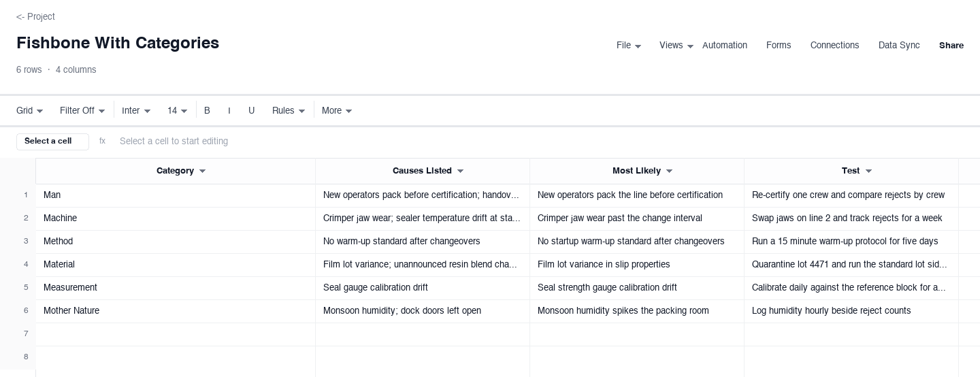Open the Causes Listed column dropdown arrow
980x377 pixels.
point(460,171)
